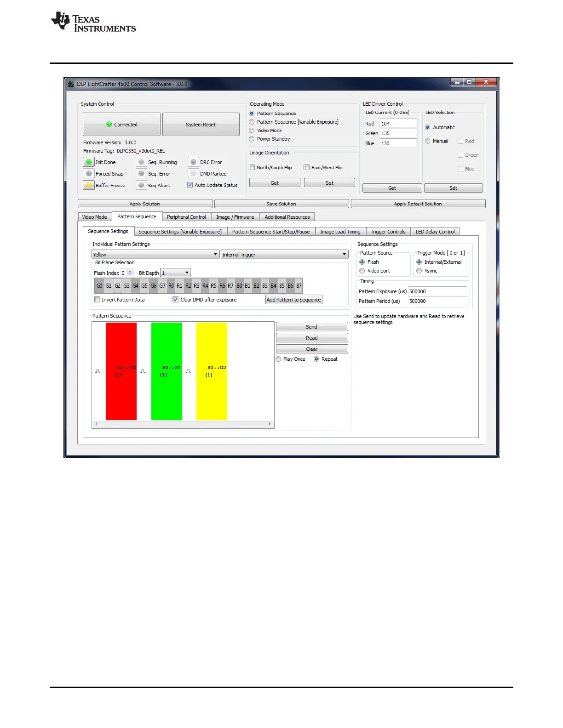
Task: Enable North/South Flip
Action: [252, 167]
